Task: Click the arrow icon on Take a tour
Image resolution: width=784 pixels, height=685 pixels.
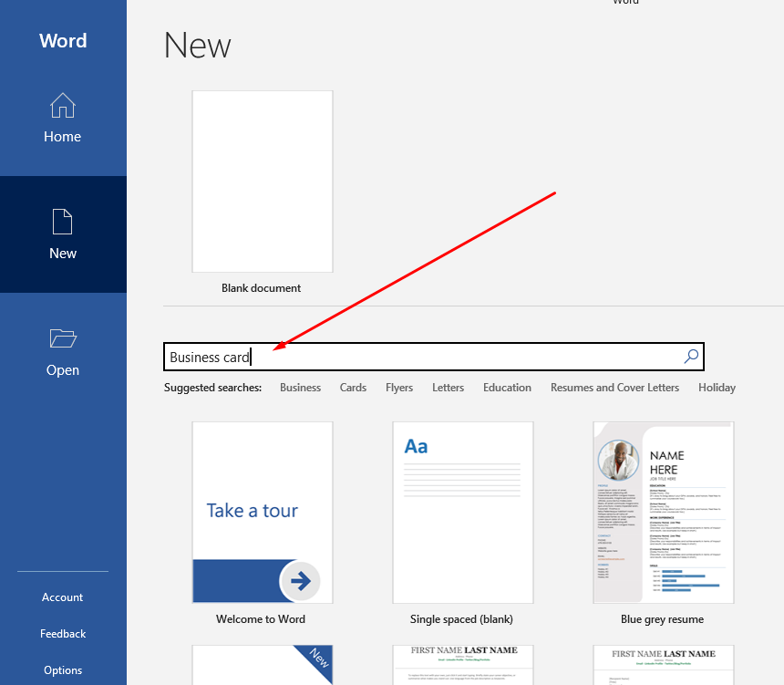Action: [300, 579]
